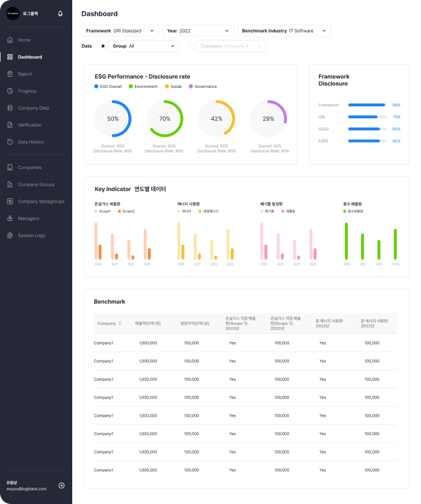421x504 pixels.
Task: Click the Company Metagroups icon
Action: [10, 201]
